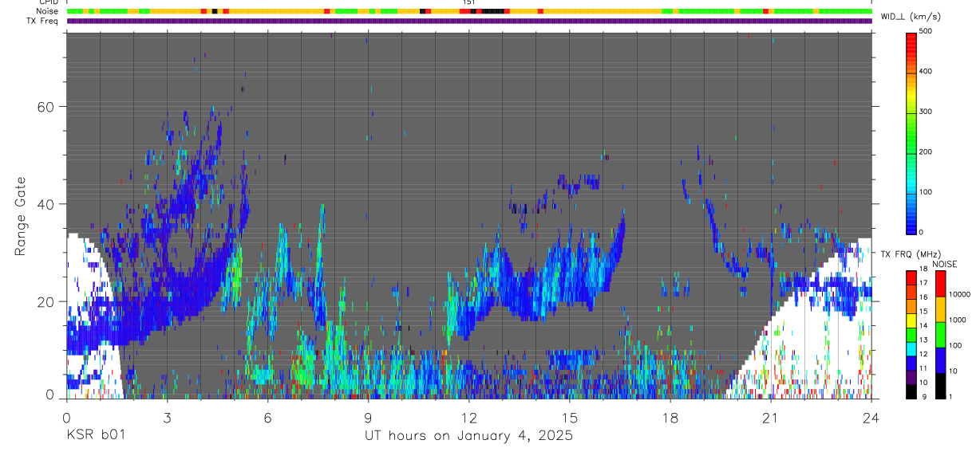Click the 10000 tick on noise legend
The image size is (980, 452).
pos(959,294)
